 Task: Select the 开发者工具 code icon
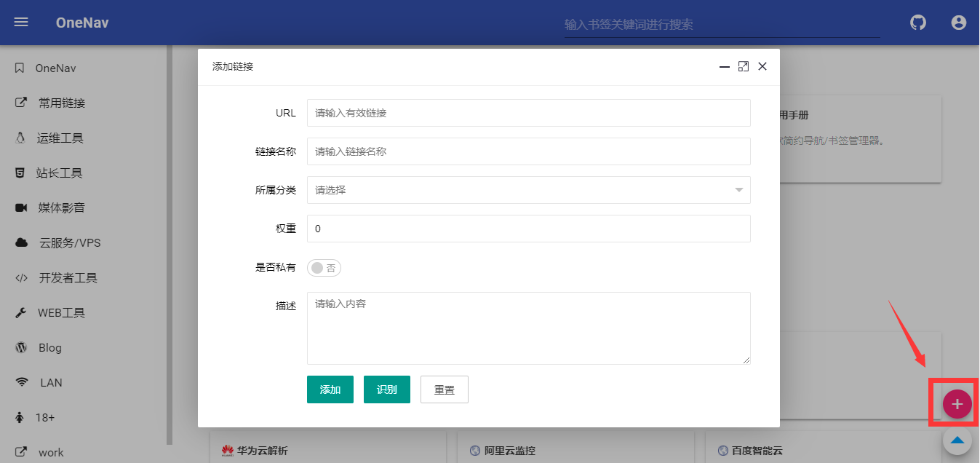pos(20,277)
